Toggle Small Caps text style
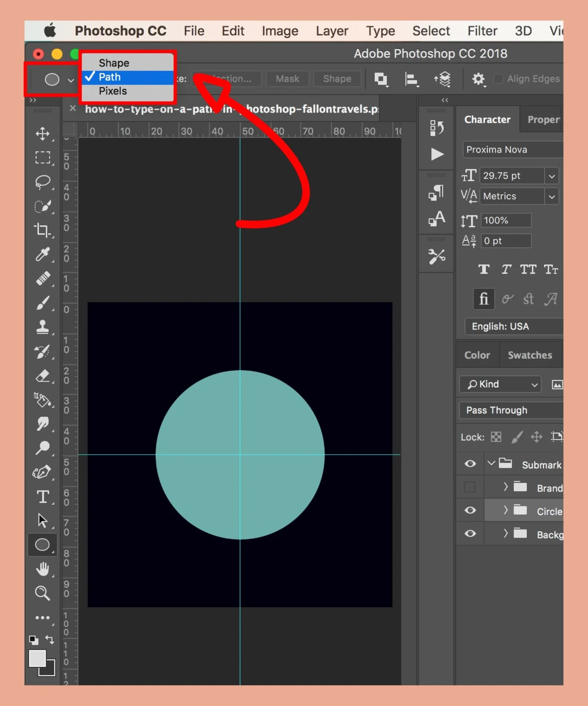The image size is (588, 706). point(551,269)
